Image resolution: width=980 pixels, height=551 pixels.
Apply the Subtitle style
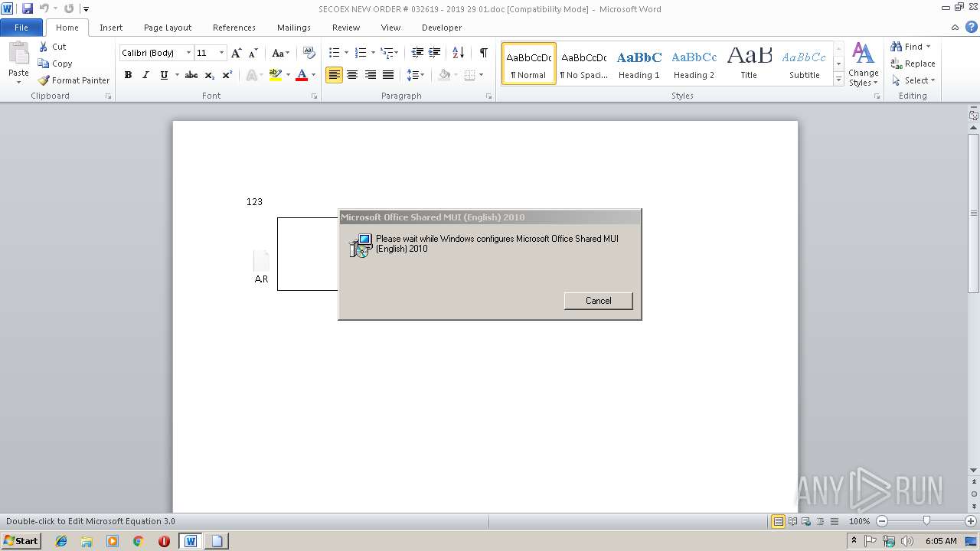coord(805,64)
